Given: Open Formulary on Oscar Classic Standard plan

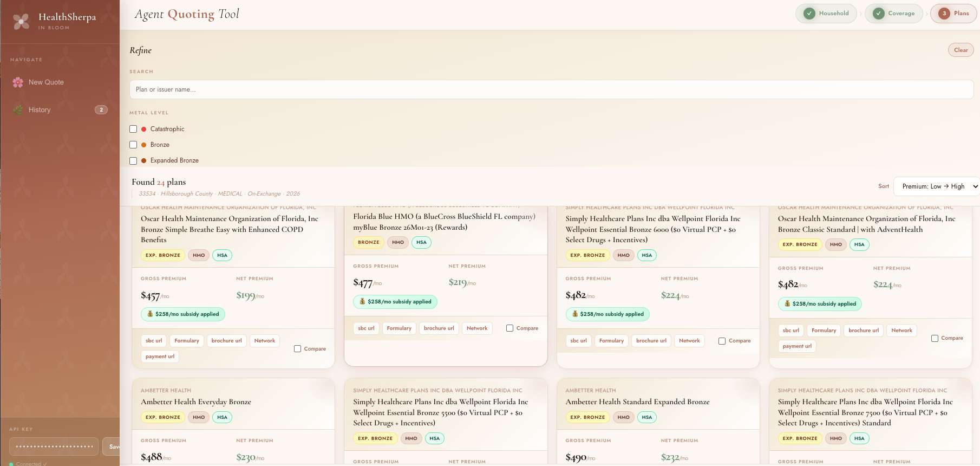Looking at the screenshot, I should (824, 331).
